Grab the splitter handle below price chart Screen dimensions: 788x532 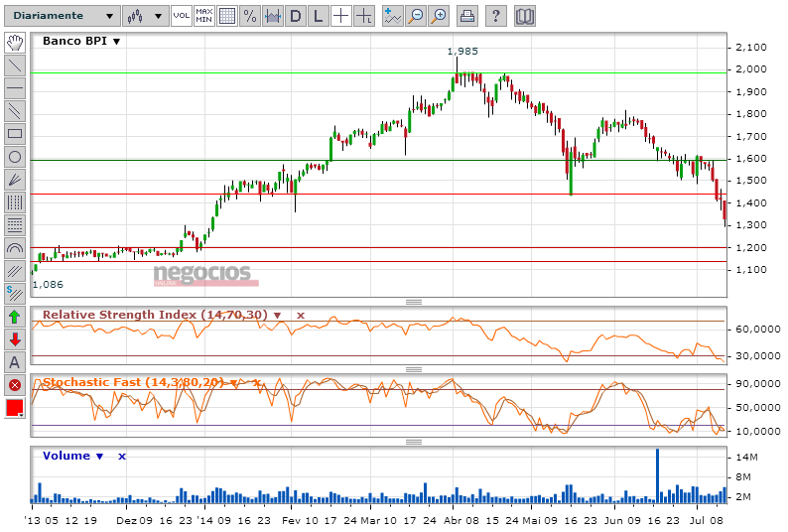[x=414, y=302]
